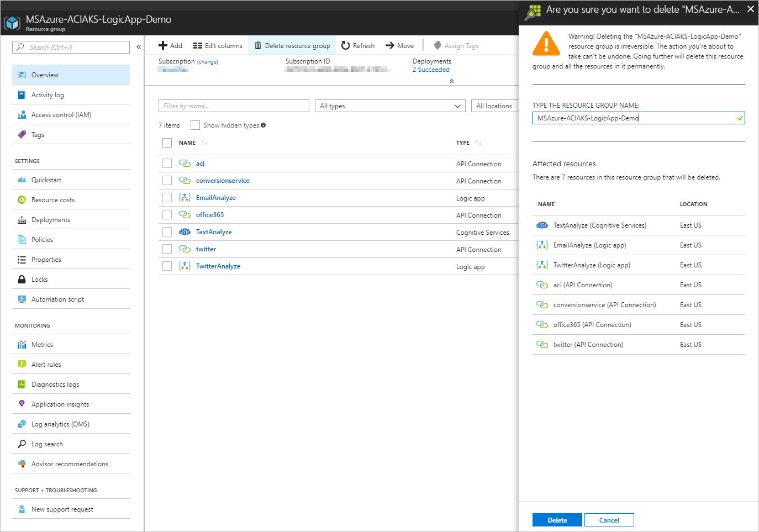This screenshot has height=532, width=759.
Task: Click the Overview cube icon in sidebar
Action: [22, 75]
